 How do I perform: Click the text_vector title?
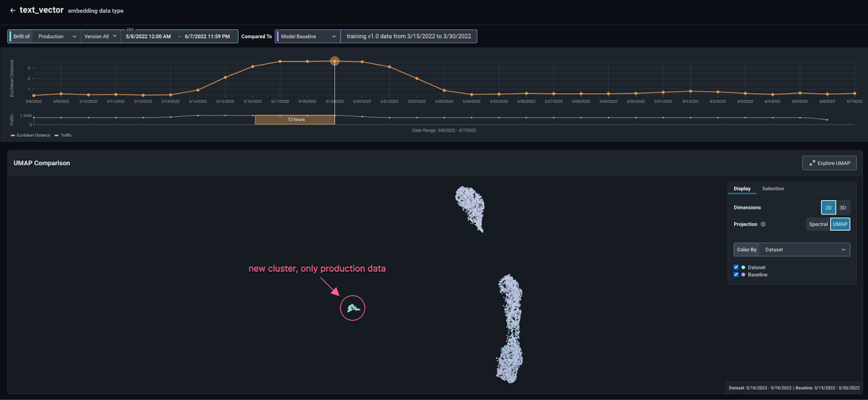pos(41,10)
